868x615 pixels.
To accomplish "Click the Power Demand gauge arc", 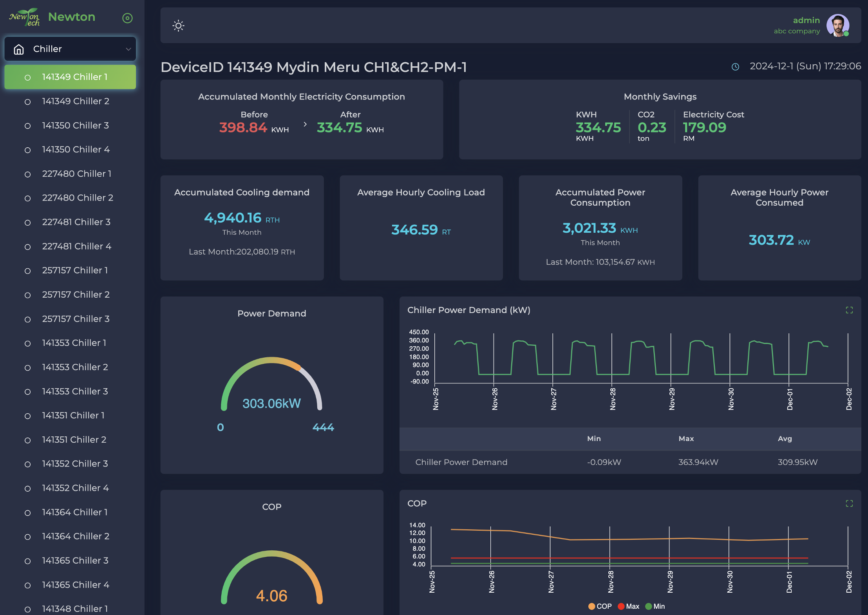I will (x=271, y=384).
